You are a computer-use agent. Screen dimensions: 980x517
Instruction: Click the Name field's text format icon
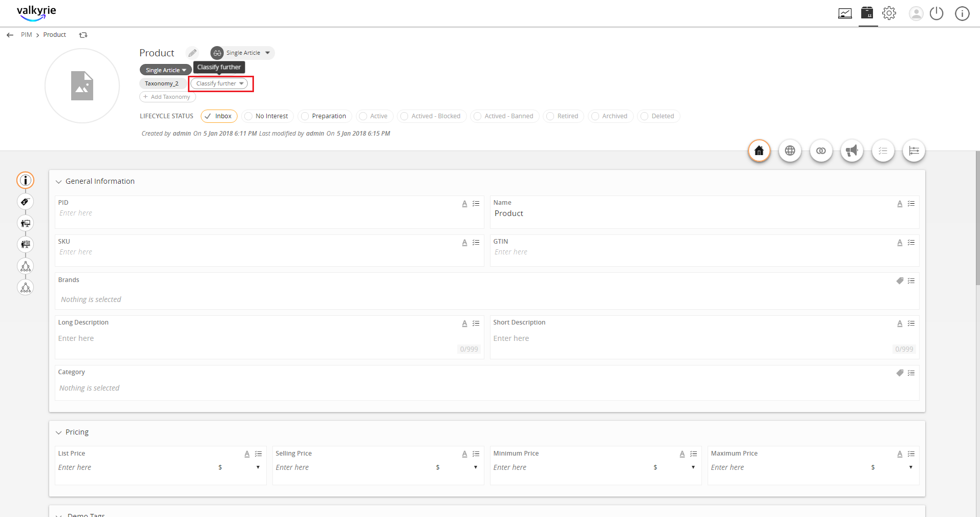(900, 204)
